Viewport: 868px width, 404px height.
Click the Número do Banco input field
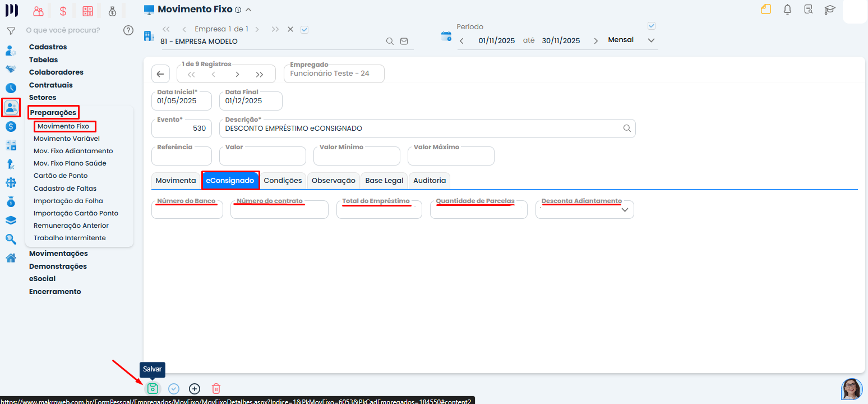(x=187, y=211)
